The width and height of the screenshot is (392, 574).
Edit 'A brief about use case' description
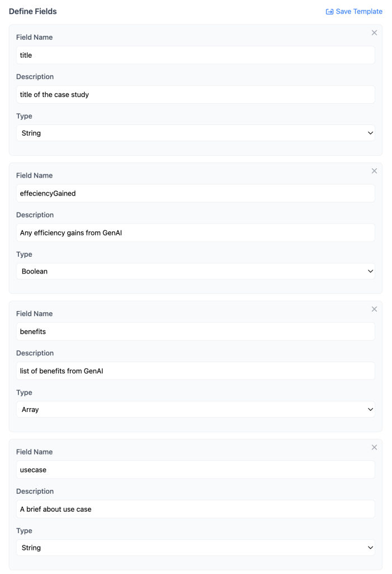pos(195,509)
